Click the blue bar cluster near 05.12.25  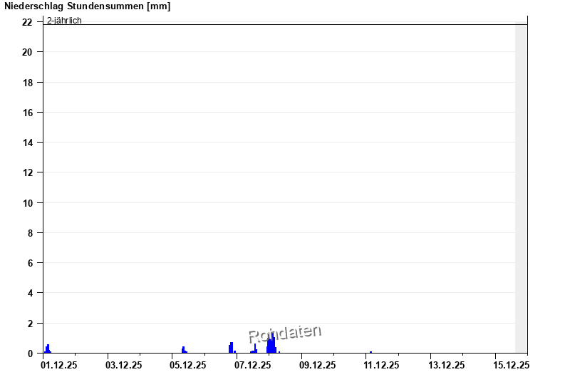[x=184, y=350]
